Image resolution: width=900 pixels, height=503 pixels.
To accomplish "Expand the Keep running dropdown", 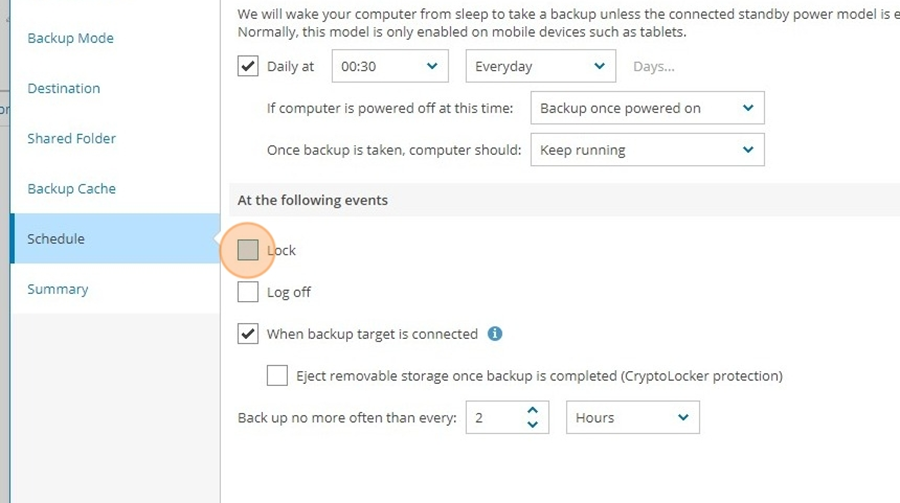I will click(x=647, y=150).
